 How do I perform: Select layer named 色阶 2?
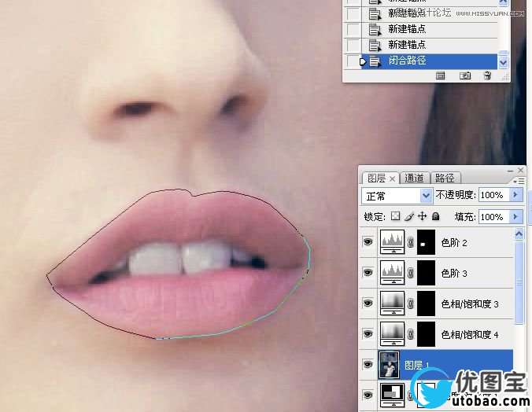(453, 242)
